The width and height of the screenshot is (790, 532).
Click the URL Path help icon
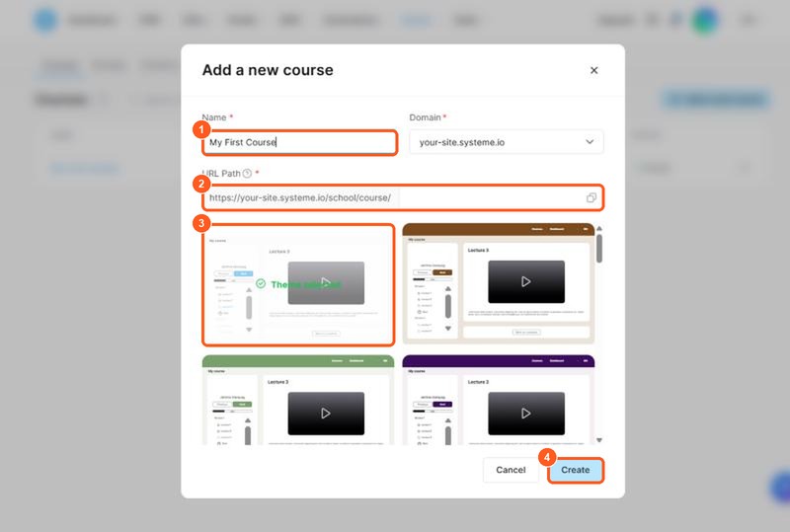[247, 174]
